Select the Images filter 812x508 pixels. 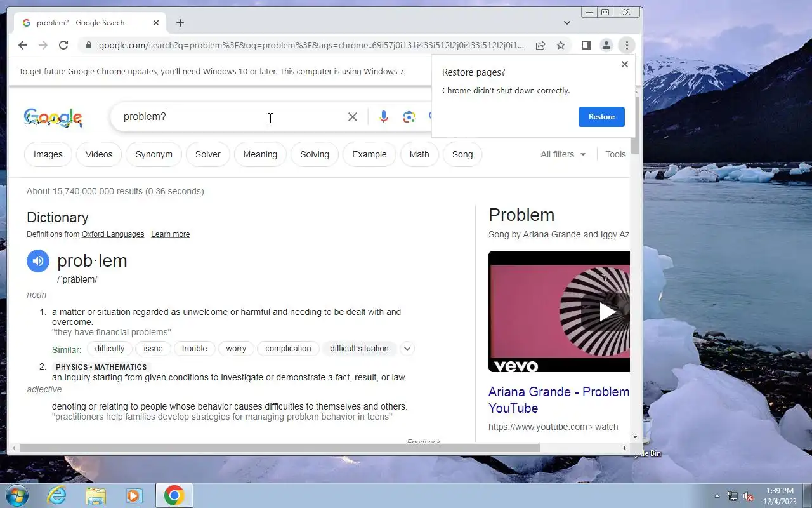point(48,154)
